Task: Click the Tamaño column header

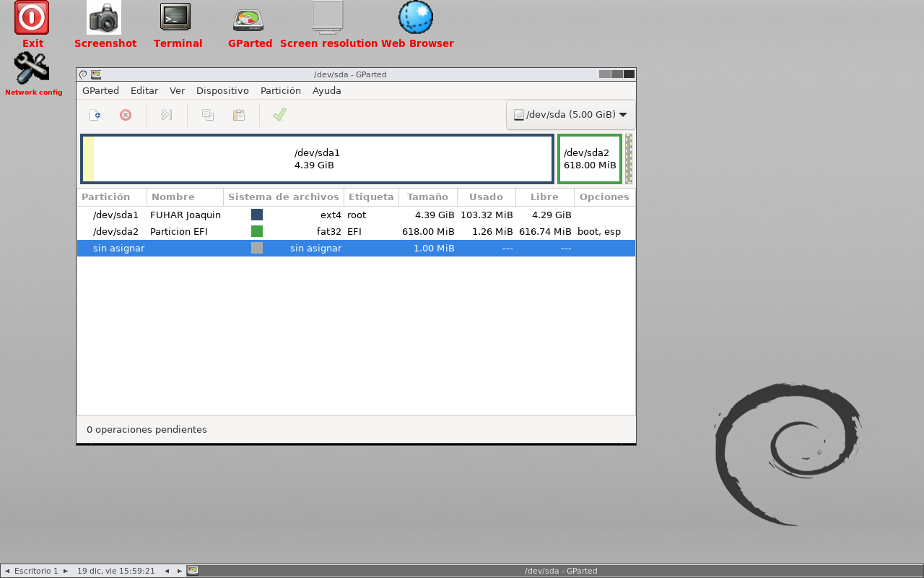Action: click(x=427, y=197)
